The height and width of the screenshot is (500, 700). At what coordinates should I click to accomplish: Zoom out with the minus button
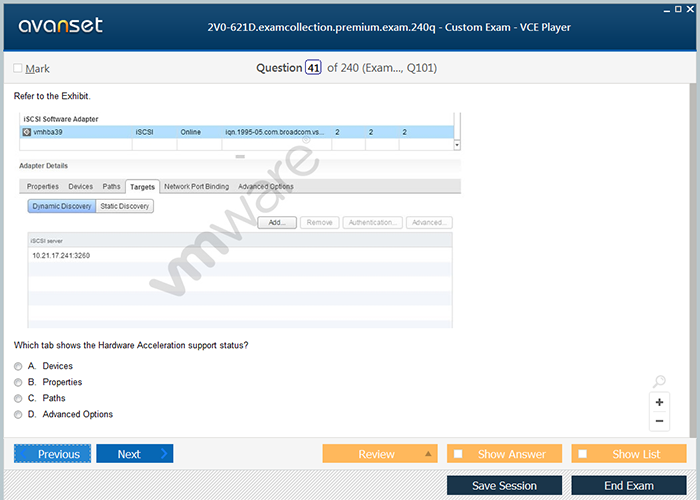click(659, 421)
